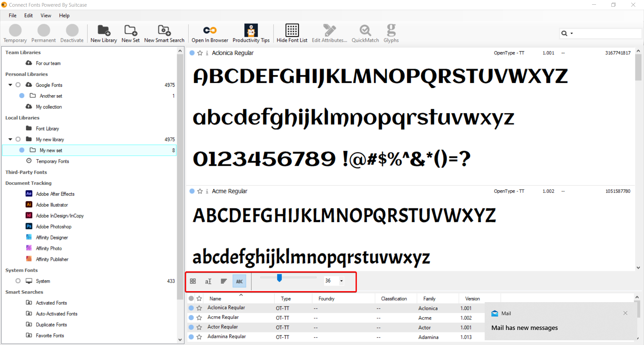Open Duplicate Fonts smart search
This screenshot has height=345, width=644.
pos(51,324)
